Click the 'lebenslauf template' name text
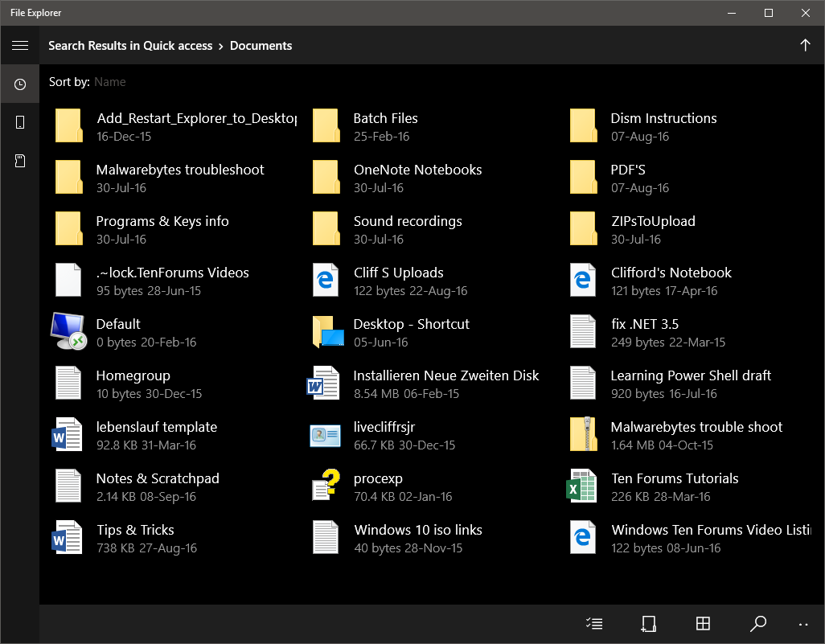Viewport: 825px width, 644px height. pos(157,427)
